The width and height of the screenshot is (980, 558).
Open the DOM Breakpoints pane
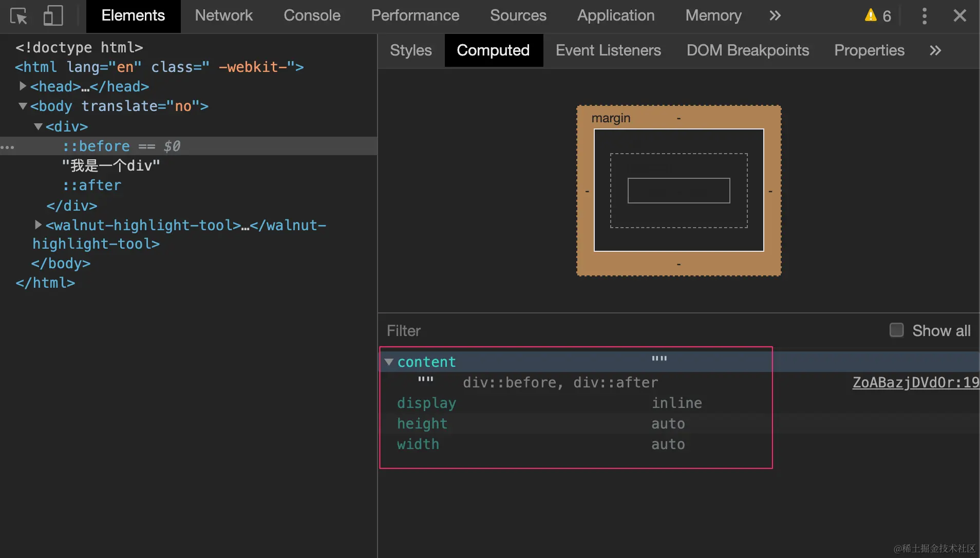point(747,50)
